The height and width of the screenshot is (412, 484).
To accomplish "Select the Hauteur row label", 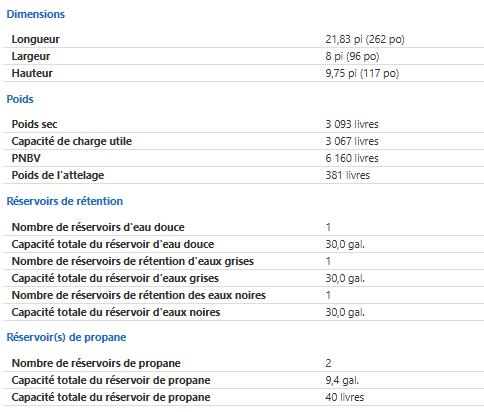I will [32, 73].
